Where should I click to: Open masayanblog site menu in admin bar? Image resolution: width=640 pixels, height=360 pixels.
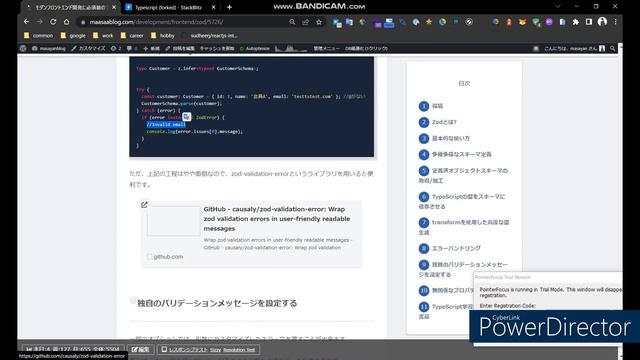click(x=49, y=48)
